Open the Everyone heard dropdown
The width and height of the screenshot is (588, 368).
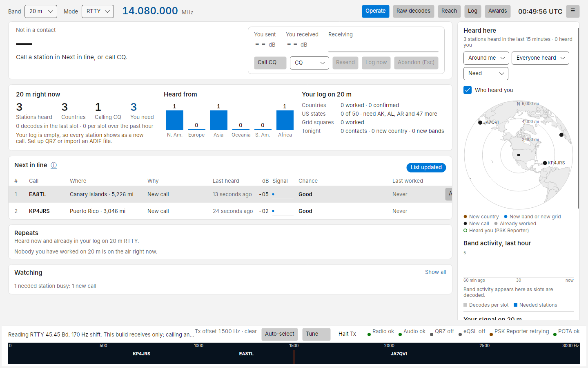[540, 58]
